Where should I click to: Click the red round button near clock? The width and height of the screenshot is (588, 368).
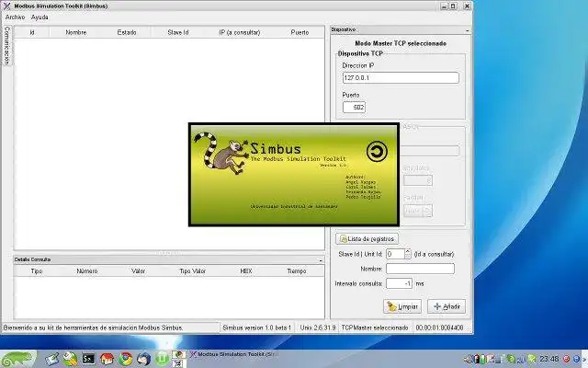(566, 360)
